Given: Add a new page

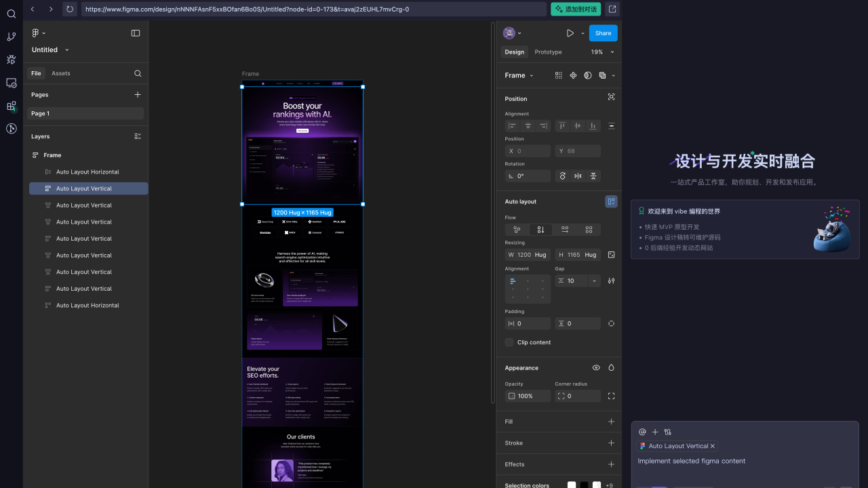Looking at the screenshot, I should coord(138,95).
